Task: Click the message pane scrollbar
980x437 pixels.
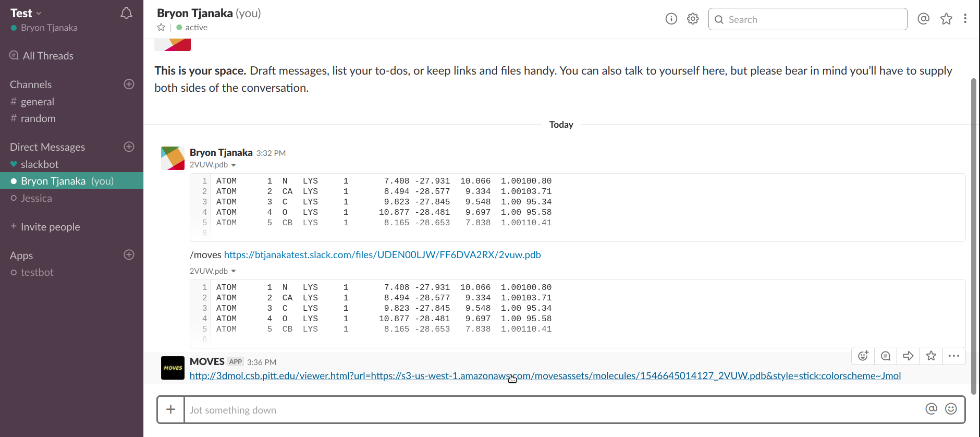Action: [x=974, y=236]
